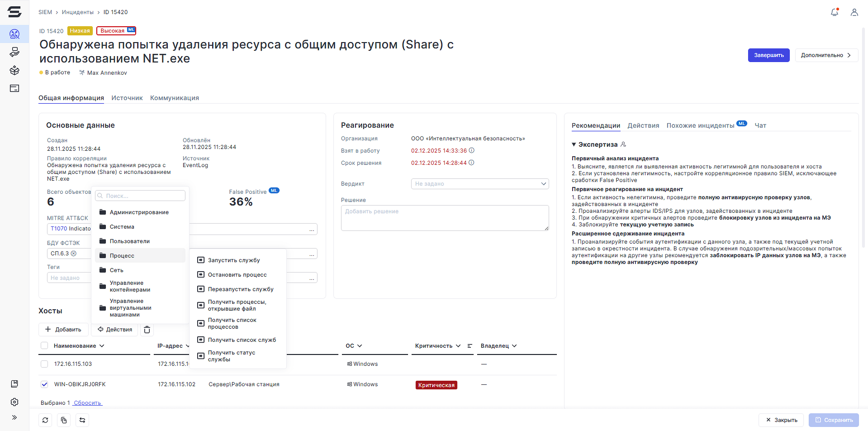Select Остановить процесс from the submenu
The image size is (868, 431).
tap(237, 275)
